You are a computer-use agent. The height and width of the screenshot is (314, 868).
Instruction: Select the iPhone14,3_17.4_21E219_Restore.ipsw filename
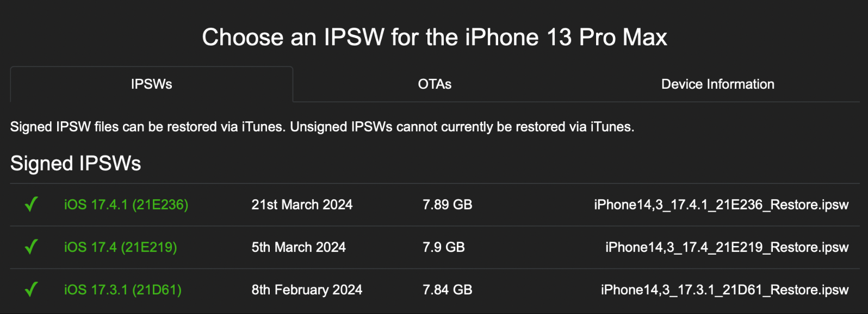point(727,247)
